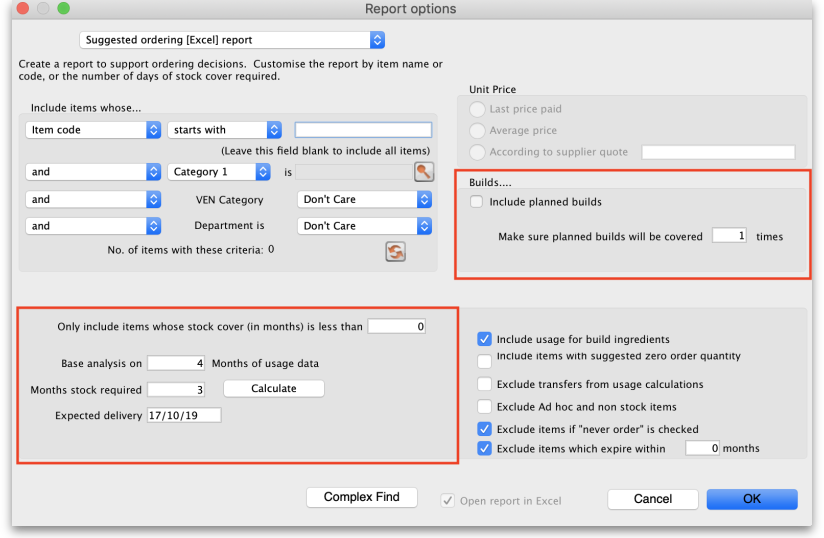Open the VEN Category Don't Care dropdown
Viewport: 824px width, 538px height.
pyautogui.click(x=364, y=199)
